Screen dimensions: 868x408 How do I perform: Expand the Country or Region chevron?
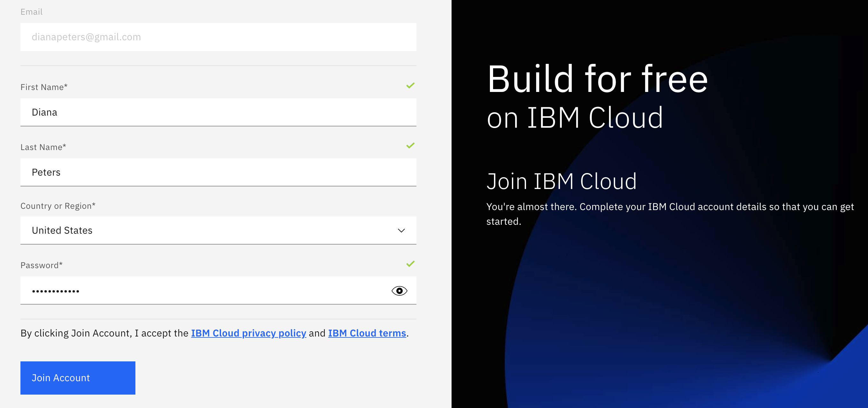click(x=401, y=230)
